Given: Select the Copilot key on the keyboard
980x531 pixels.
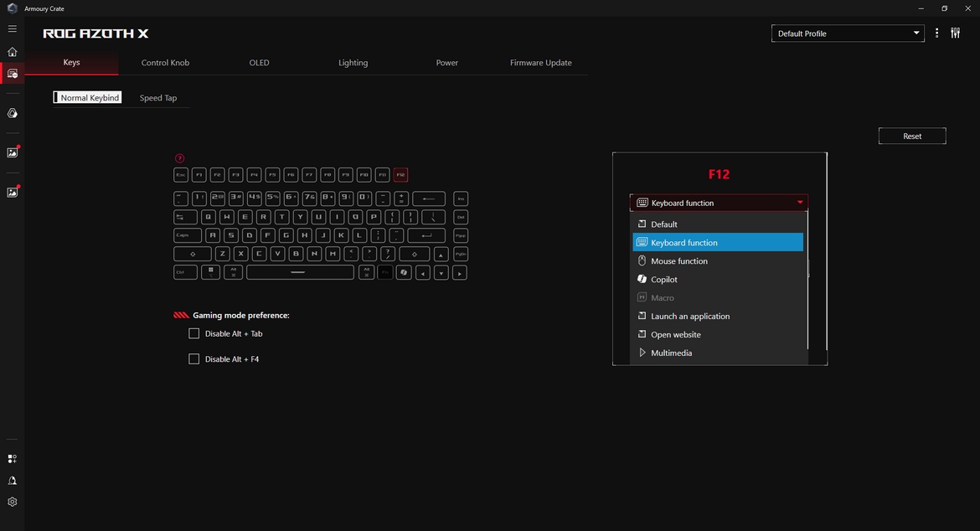Looking at the screenshot, I should [404, 272].
